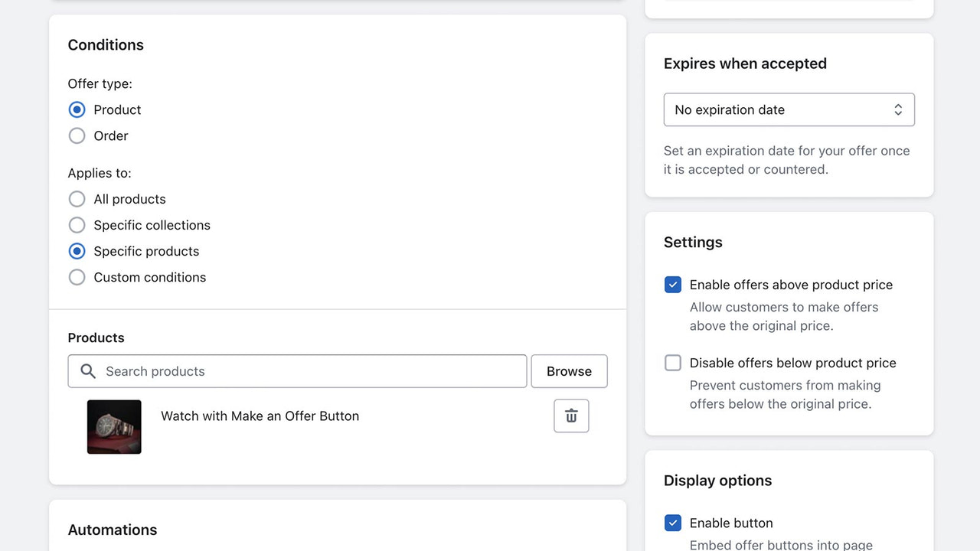Click the "Expires when accepted" heading

pos(744,64)
